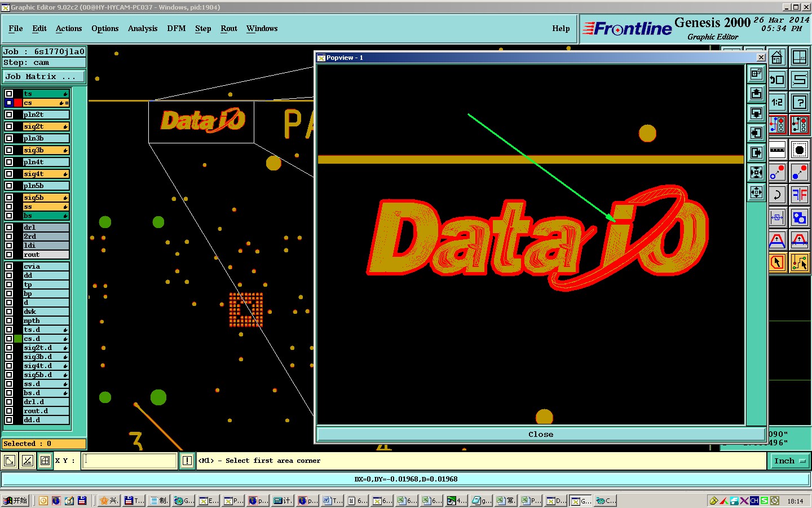Screen dimensions: 812x508
Task: Click the blue floppy disk quick-launch icon
Action: click(82, 501)
